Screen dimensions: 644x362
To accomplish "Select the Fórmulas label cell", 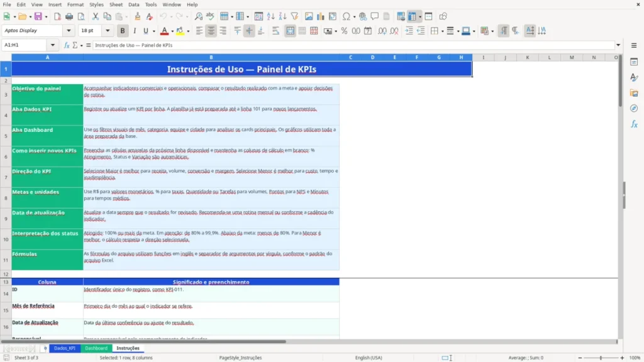I will 47,260.
